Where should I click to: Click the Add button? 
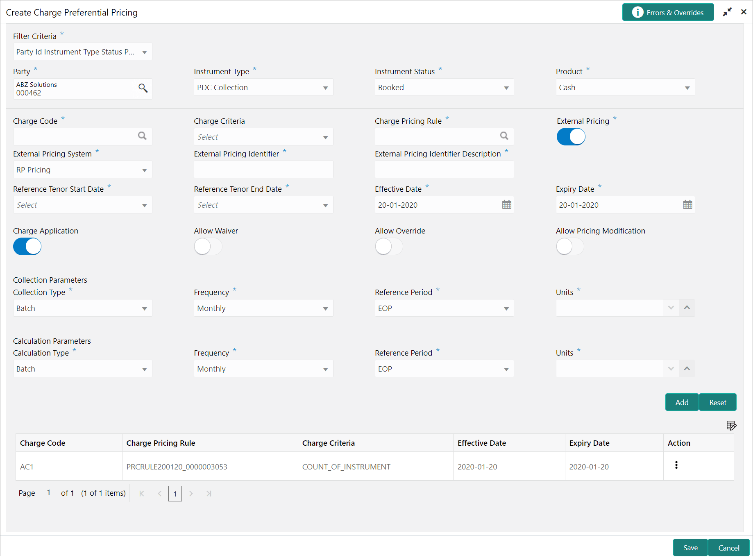(682, 402)
